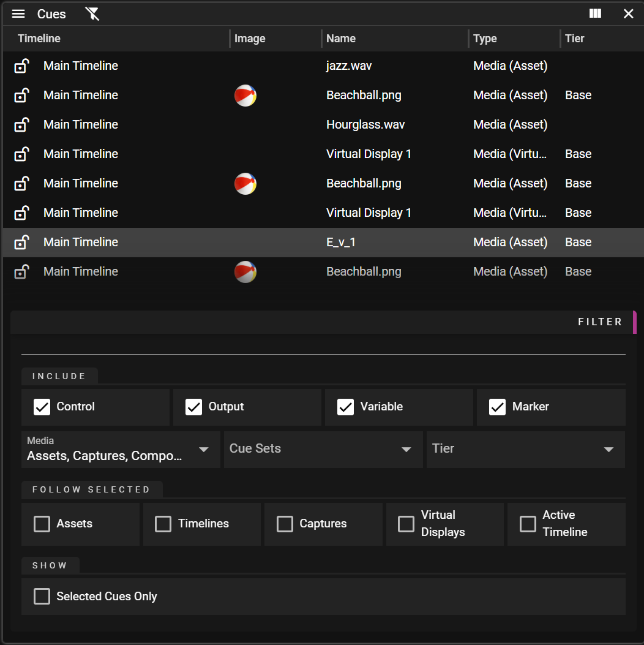Click the lock icon on the E_v_1 row
The width and height of the screenshot is (644, 645).
click(x=21, y=242)
